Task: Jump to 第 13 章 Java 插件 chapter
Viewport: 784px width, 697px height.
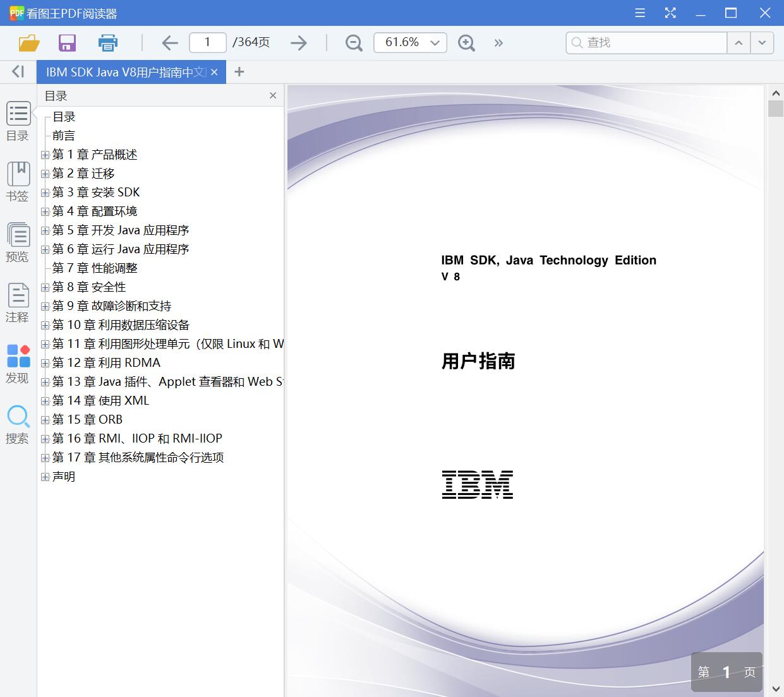Action: pos(168,382)
